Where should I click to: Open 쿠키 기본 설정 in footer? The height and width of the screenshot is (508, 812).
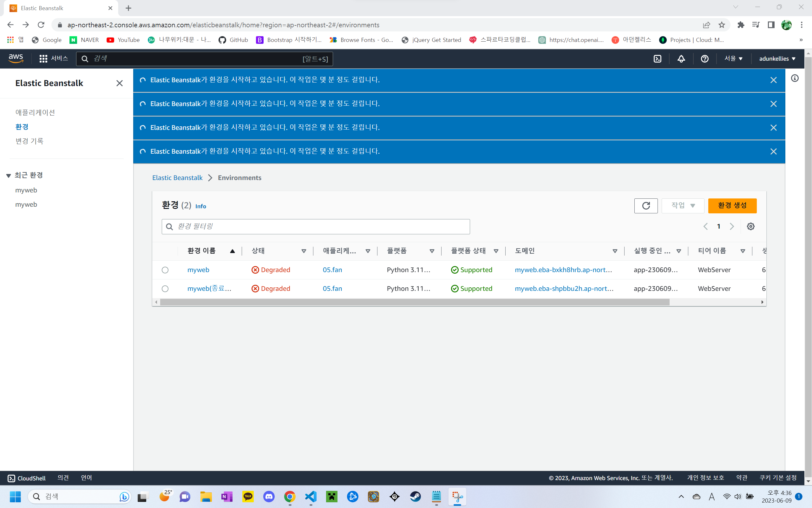click(778, 478)
